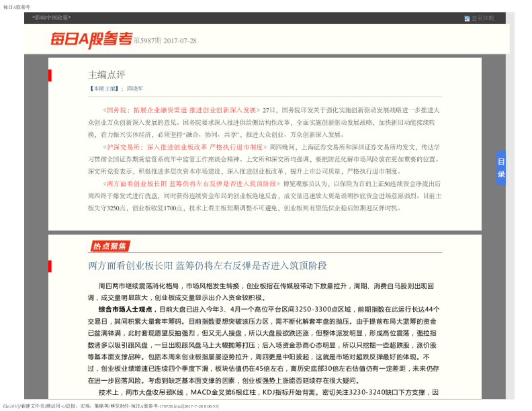Open red summary link 两方面看创业板长阳
Viewport: 532px width, 411px height.
191,183
